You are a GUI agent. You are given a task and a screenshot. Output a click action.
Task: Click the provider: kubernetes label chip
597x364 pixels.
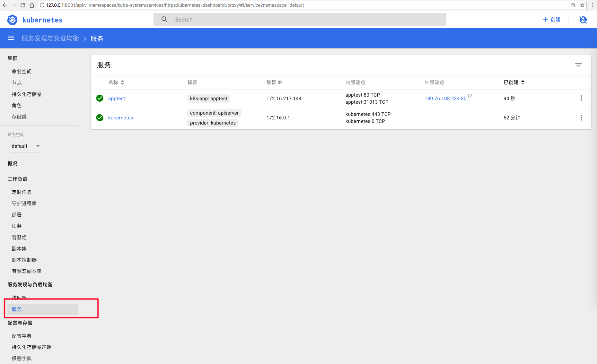tap(213, 123)
